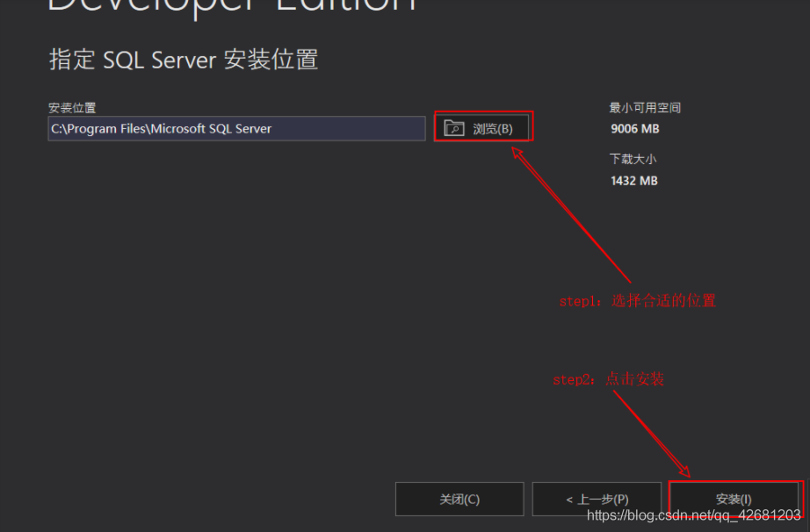810x532 pixels.
Task: Click the 下载大小 label
Action: click(633, 159)
